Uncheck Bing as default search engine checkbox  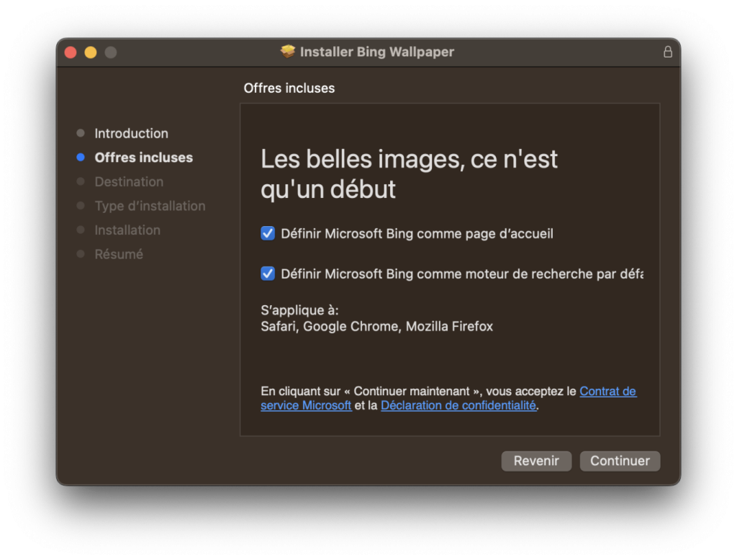click(268, 274)
